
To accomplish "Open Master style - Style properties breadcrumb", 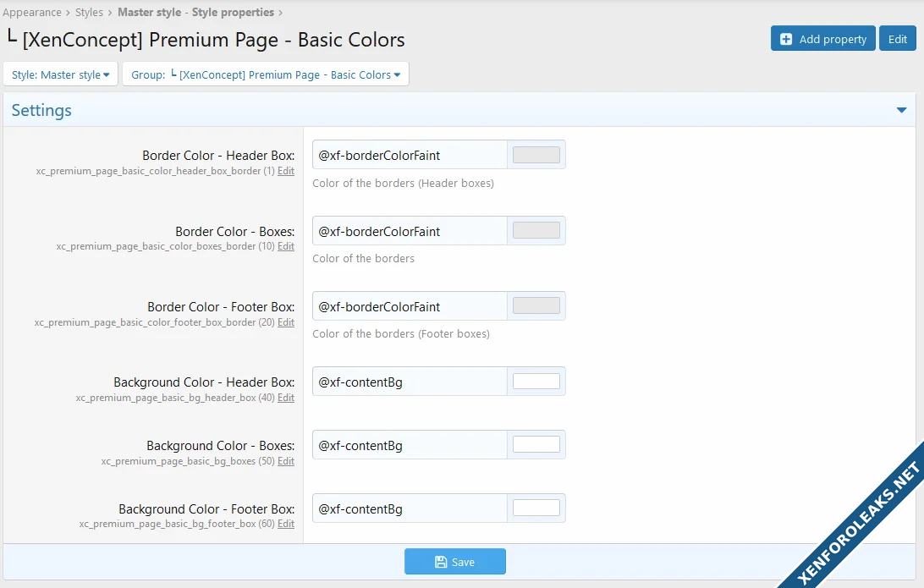I will click(195, 12).
